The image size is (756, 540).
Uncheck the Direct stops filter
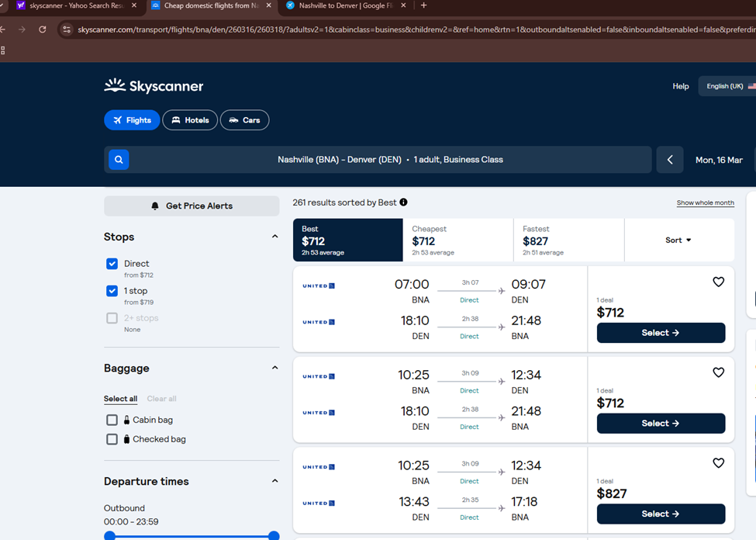[112, 264]
